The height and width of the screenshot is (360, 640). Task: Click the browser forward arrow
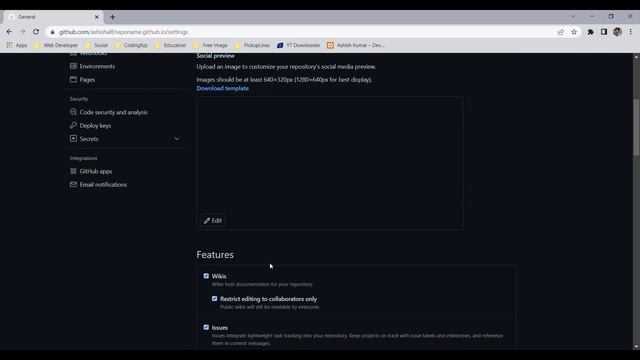coord(22,32)
